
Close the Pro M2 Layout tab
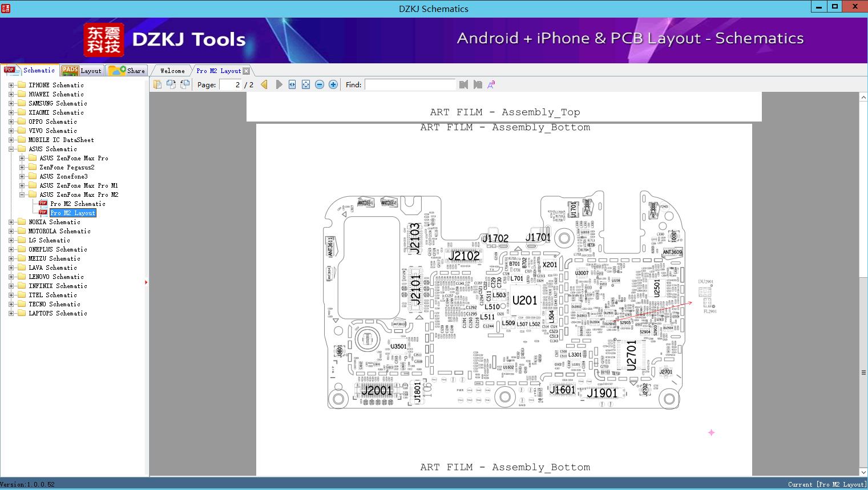click(x=246, y=70)
